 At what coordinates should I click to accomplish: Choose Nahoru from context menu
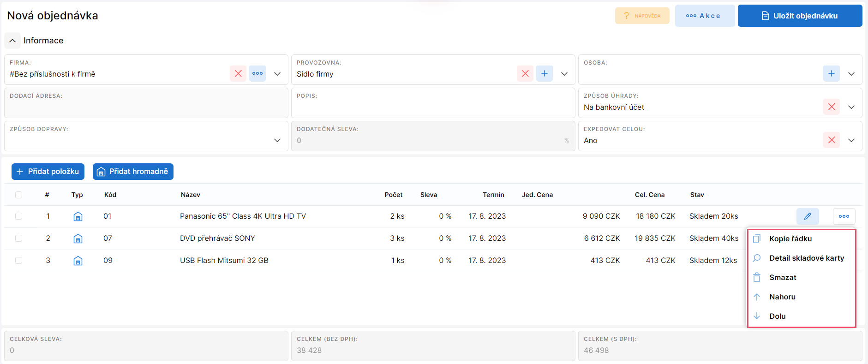tap(802, 297)
